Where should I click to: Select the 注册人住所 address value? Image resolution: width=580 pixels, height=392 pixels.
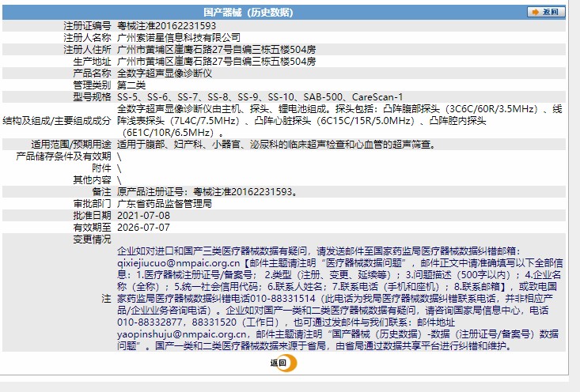pos(216,50)
